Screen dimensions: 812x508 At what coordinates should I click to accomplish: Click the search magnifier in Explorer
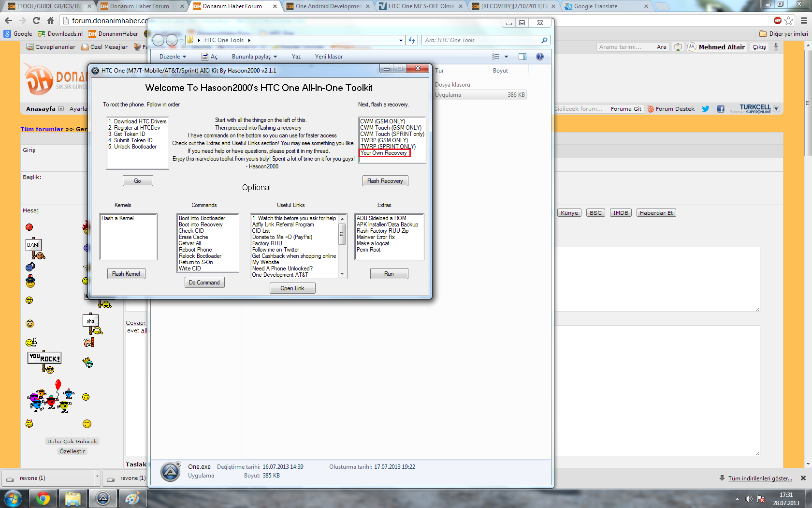(x=544, y=40)
